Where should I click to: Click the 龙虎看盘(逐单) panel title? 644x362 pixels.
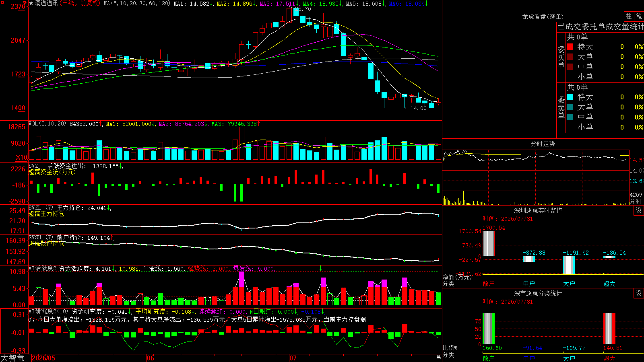click(x=543, y=16)
